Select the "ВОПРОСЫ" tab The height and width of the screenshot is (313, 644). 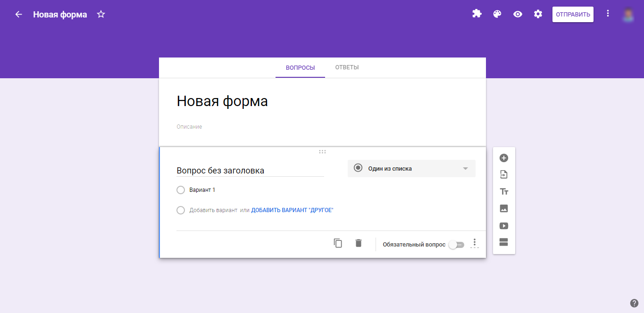pyautogui.click(x=300, y=68)
